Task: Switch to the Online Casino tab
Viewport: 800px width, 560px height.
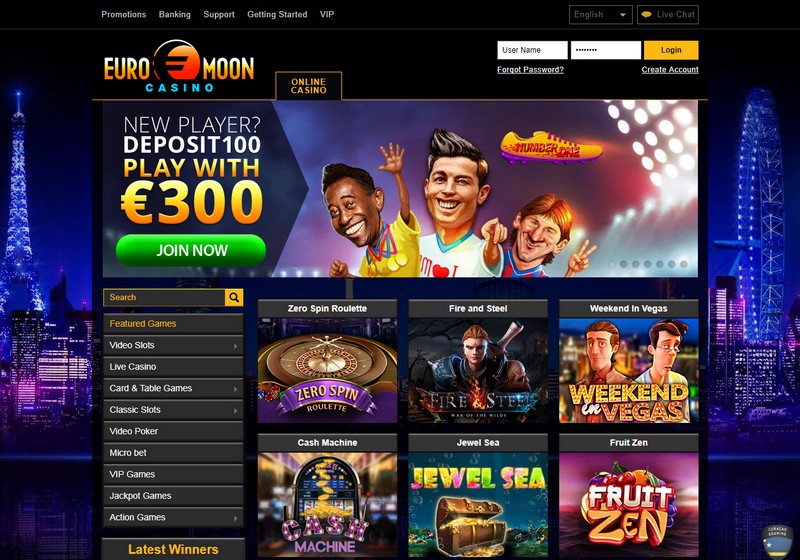Action: pyautogui.click(x=309, y=86)
